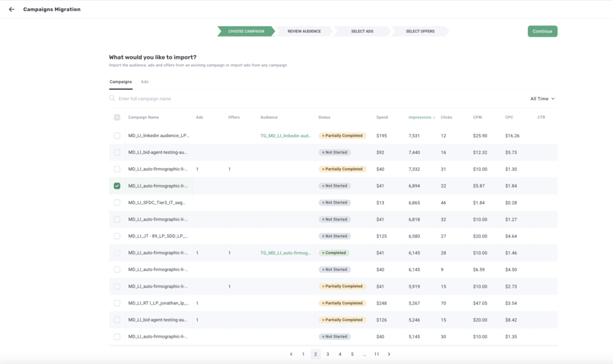Viewport: 613px width, 364px height.
Task: Click the 7,531 impressions value
Action: pyautogui.click(x=414, y=136)
